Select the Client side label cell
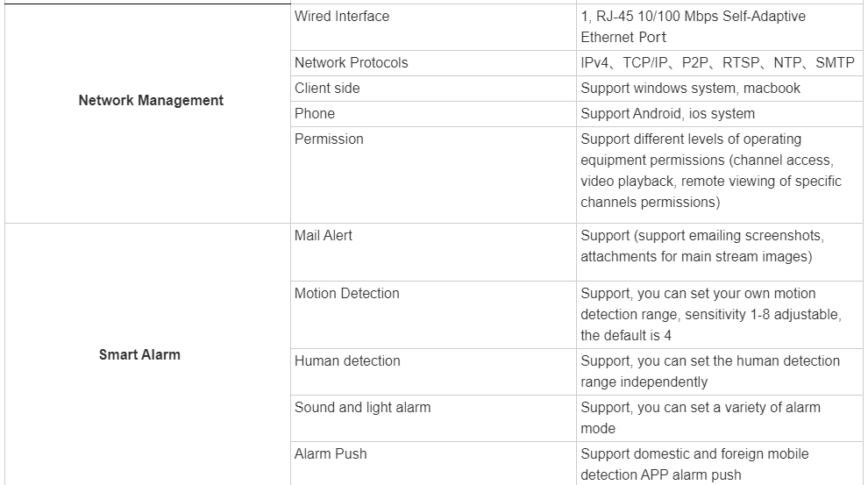This screenshot has width=868, height=485. coord(327,89)
